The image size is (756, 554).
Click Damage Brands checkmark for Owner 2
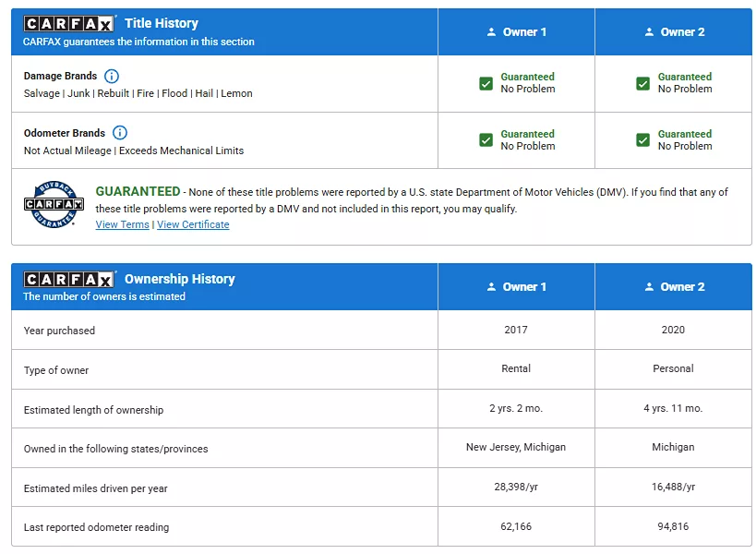(x=643, y=83)
